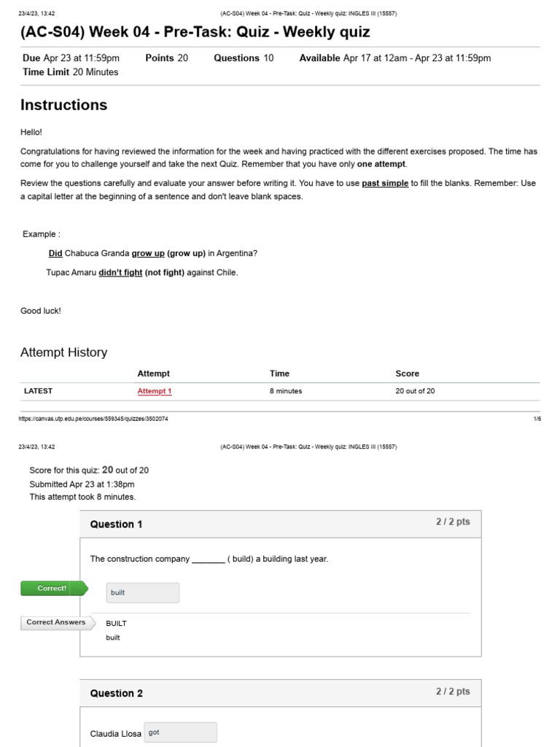
Task: Click the Time column header
Action: click(x=279, y=373)
